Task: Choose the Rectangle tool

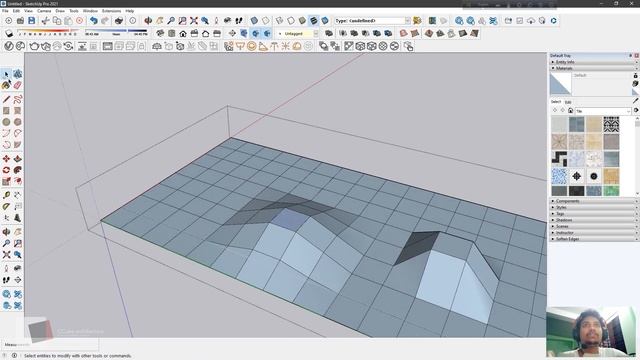Action: 6,111
